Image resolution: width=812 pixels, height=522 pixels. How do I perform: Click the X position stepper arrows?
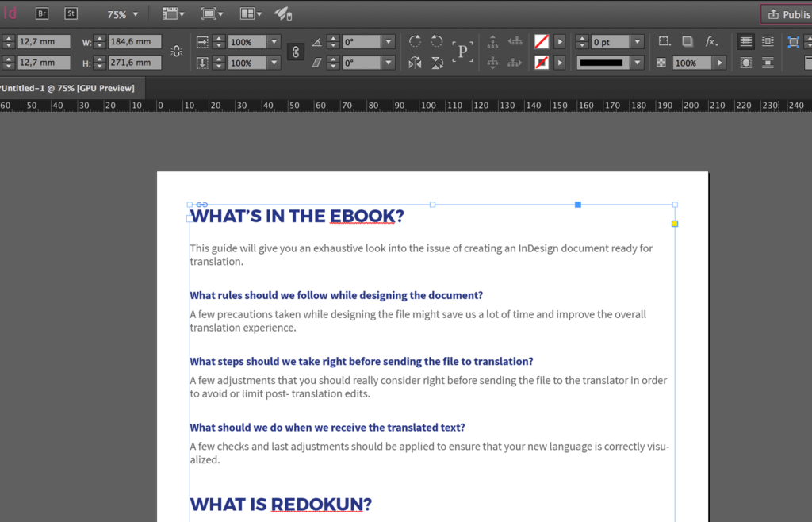click(x=9, y=42)
